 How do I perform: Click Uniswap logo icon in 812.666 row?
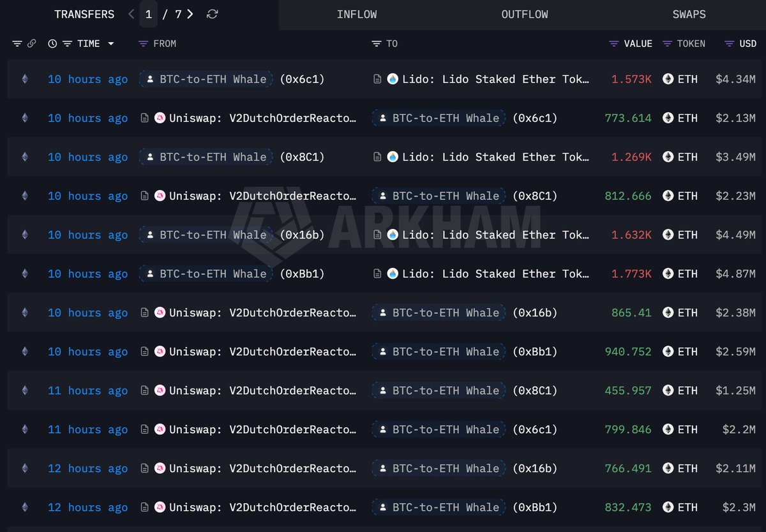[x=160, y=196]
